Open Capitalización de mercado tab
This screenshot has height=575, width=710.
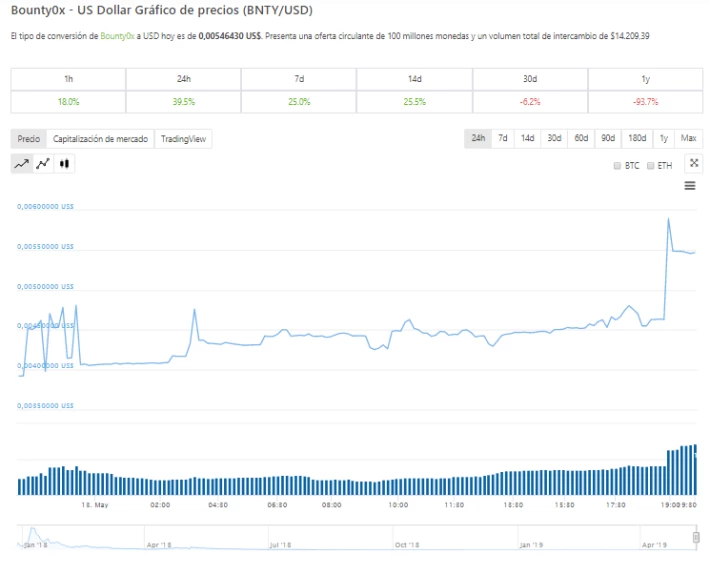(x=100, y=139)
